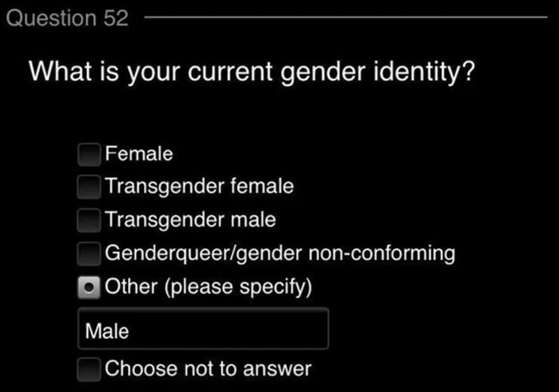
Task: Focus the specify text field containing Male
Action: (x=203, y=328)
